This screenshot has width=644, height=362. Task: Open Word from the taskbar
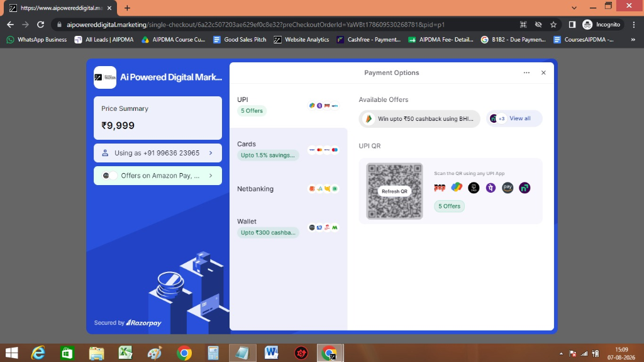click(271, 353)
